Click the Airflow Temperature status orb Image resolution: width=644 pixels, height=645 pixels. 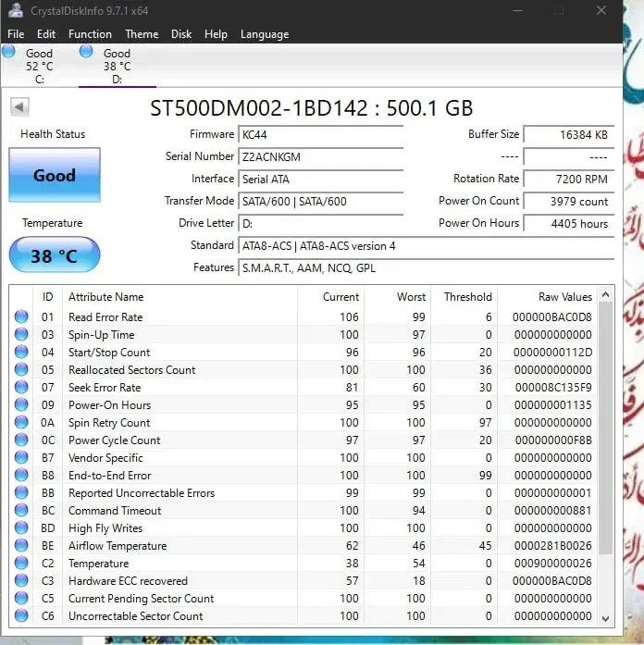[x=21, y=545]
